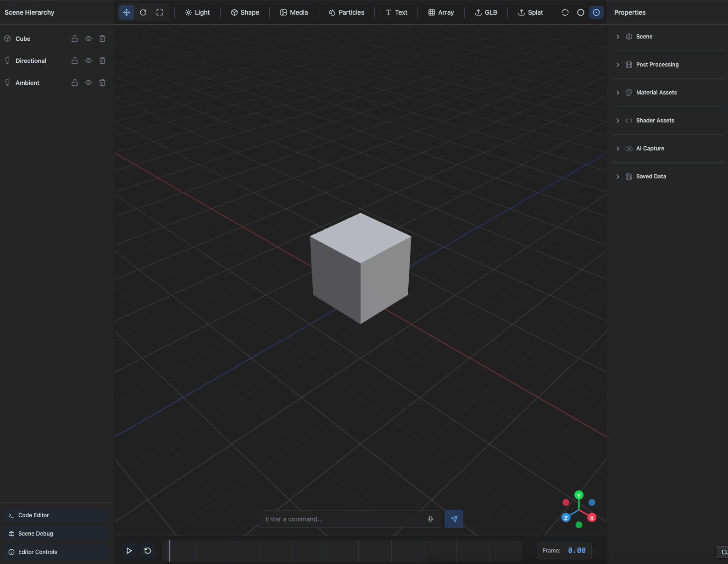
Task: Toggle visibility of the Directional light
Action: pos(89,61)
